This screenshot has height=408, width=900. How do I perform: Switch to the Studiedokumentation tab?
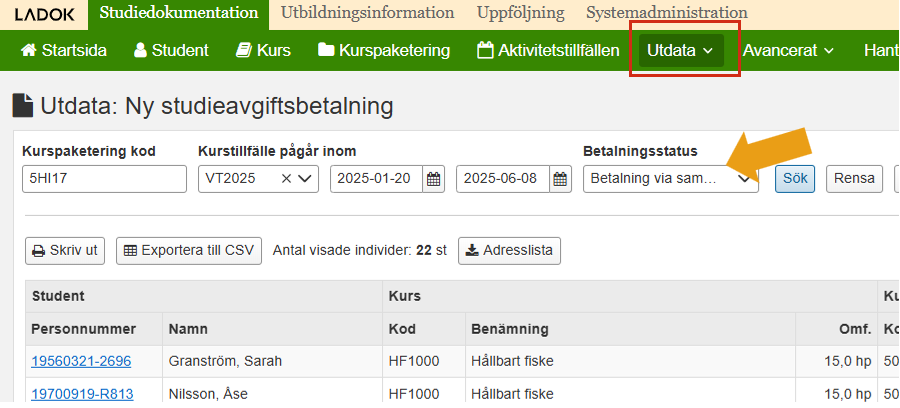point(179,13)
